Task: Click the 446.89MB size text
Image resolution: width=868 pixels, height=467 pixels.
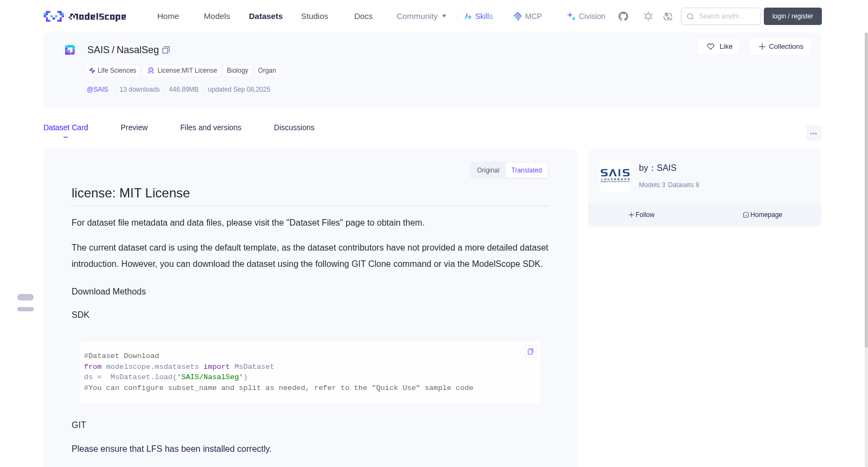Action: (184, 89)
